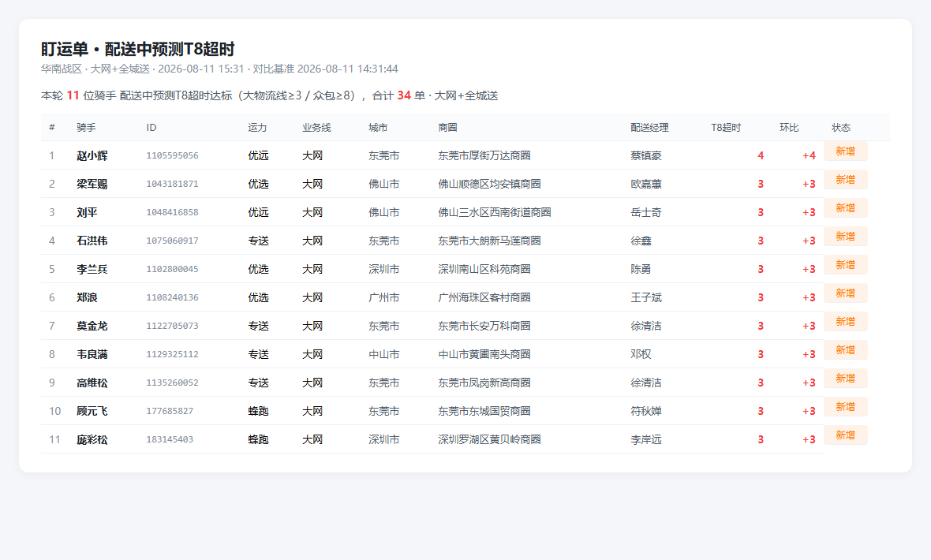Click the 状态 column header
The image size is (931, 560).
point(841,128)
